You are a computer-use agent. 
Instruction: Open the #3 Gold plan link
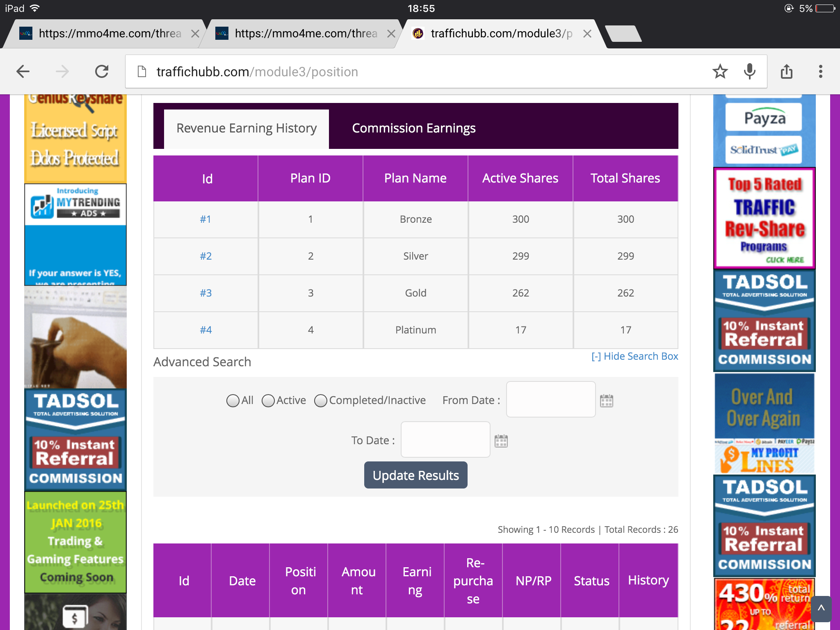[x=205, y=293]
